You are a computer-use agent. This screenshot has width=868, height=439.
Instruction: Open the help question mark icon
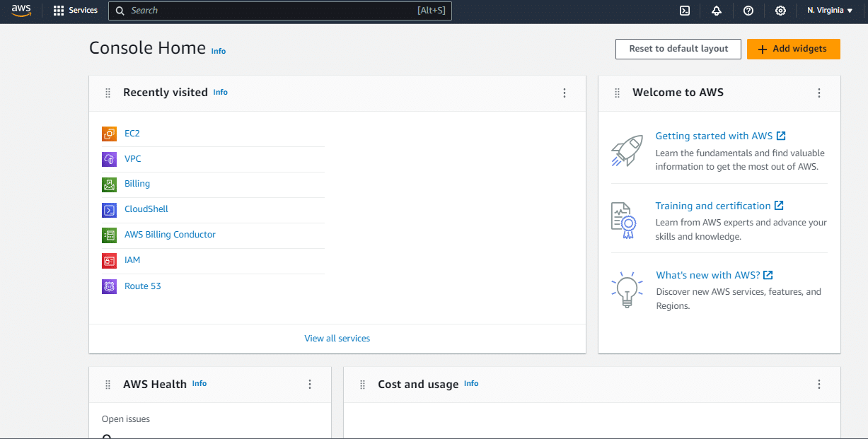tap(748, 11)
